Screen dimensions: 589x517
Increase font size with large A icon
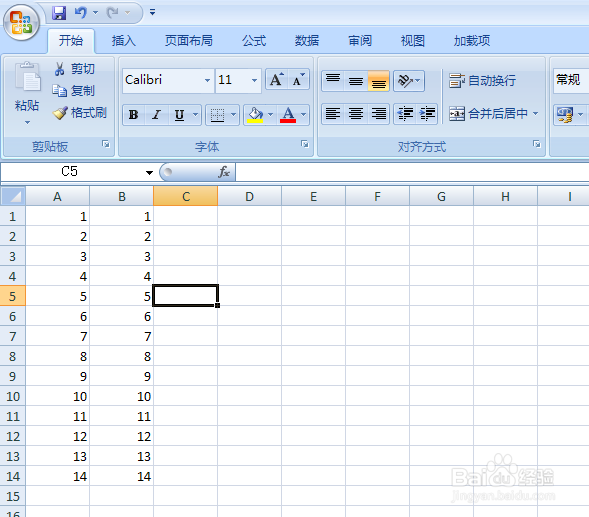tap(276, 79)
